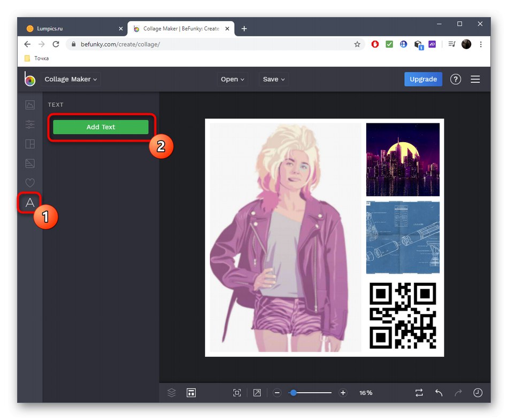Go forward in the browser
Image resolution: width=508 pixels, height=420 pixels.
pyautogui.click(x=42, y=44)
